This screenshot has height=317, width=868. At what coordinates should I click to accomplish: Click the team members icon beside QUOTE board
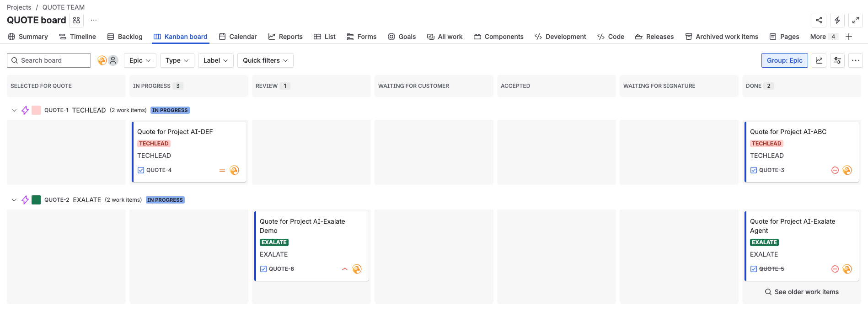point(76,20)
